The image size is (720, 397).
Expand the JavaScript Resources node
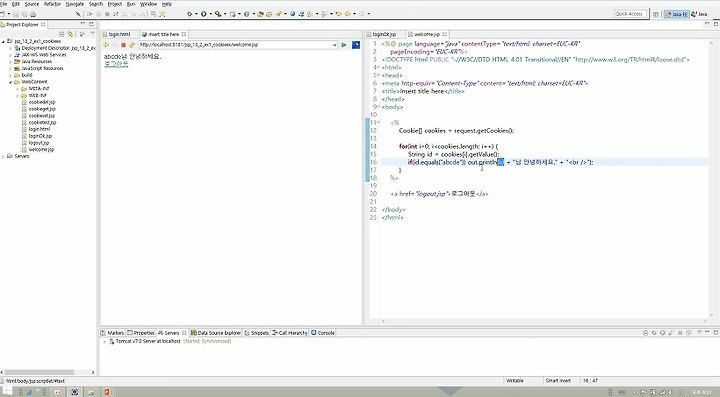[11, 68]
